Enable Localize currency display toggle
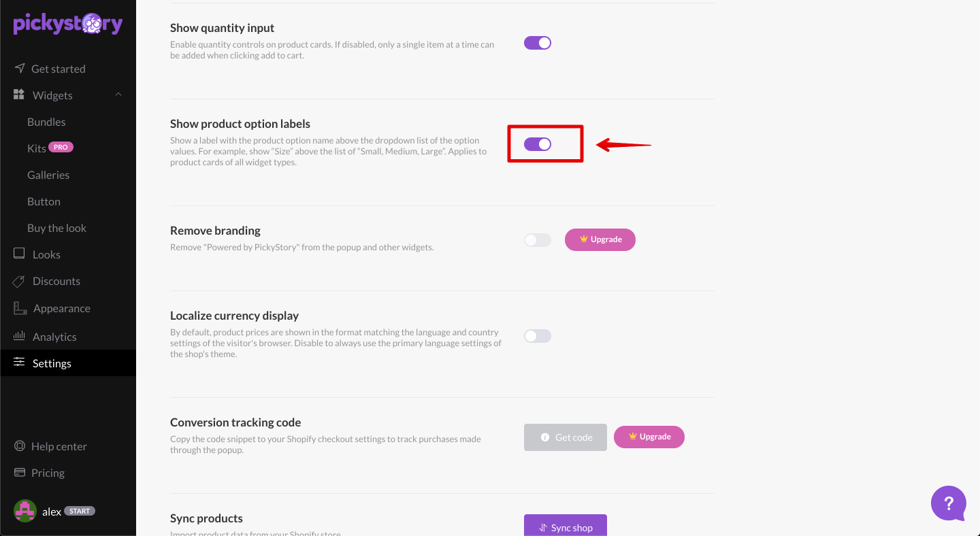The image size is (980, 536). (538, 336)
